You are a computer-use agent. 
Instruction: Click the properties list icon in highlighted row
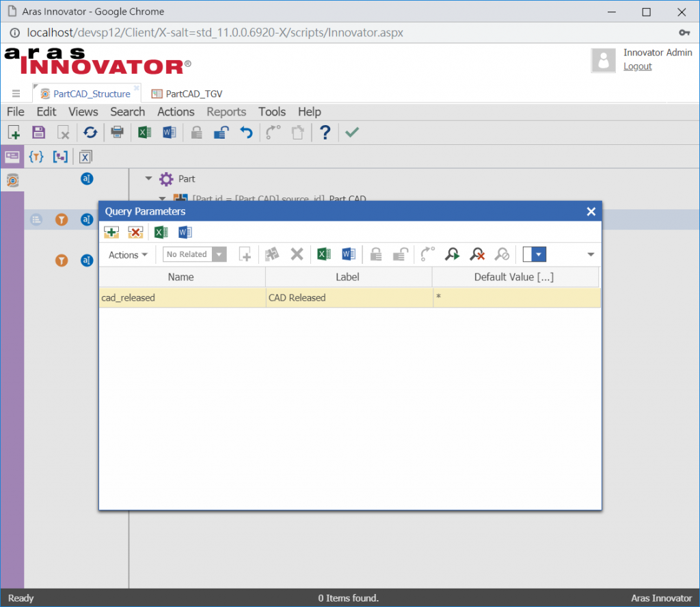(x=36, y=219)
